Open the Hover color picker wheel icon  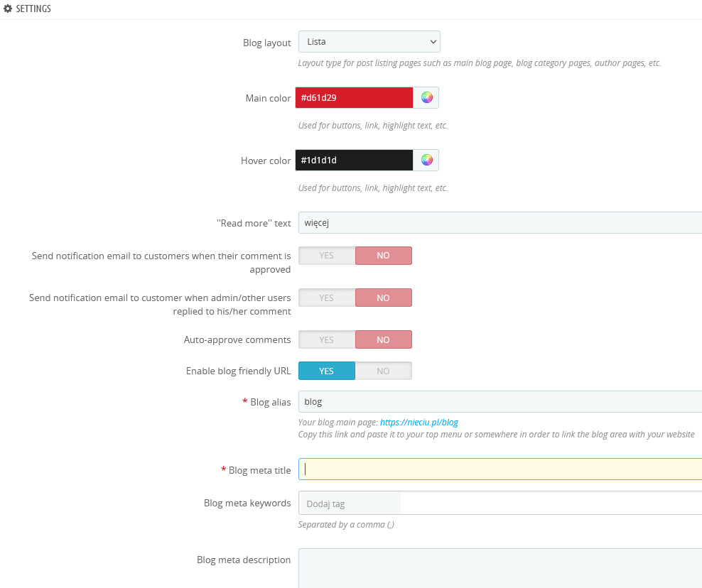[x=426, y=160]
